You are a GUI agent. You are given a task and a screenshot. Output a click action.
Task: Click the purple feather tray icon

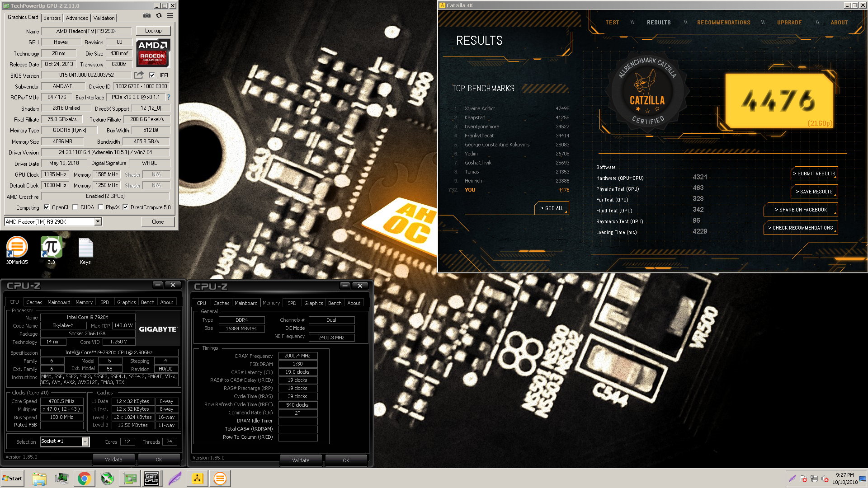(x=792, y=479)
